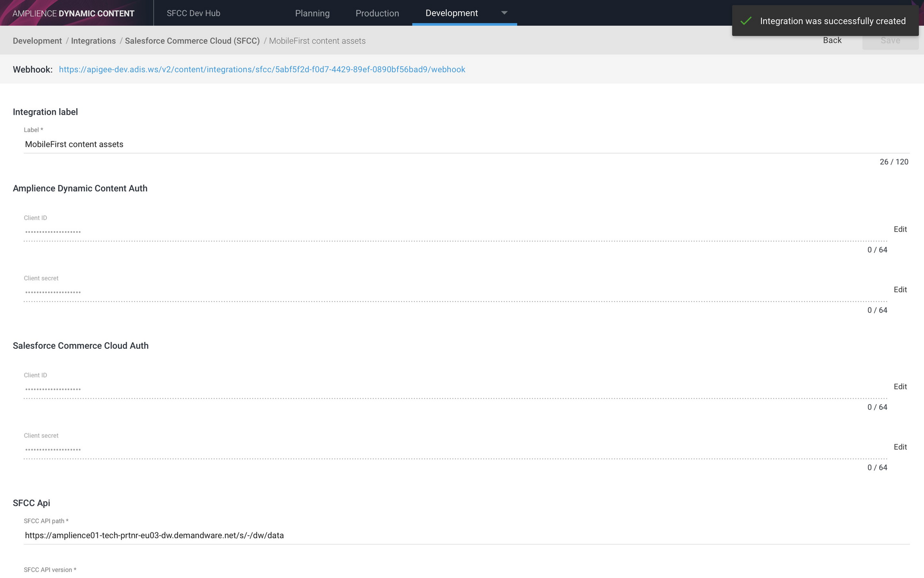The image size is (924, 578).
Task: Select the Development tab
Action: pyautogui.click(x=452, y=13)
